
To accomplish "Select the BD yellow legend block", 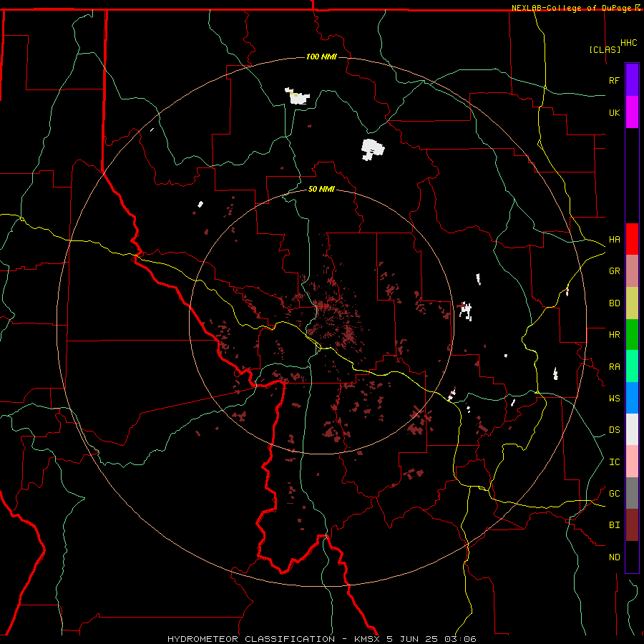I will pos(632,303).
